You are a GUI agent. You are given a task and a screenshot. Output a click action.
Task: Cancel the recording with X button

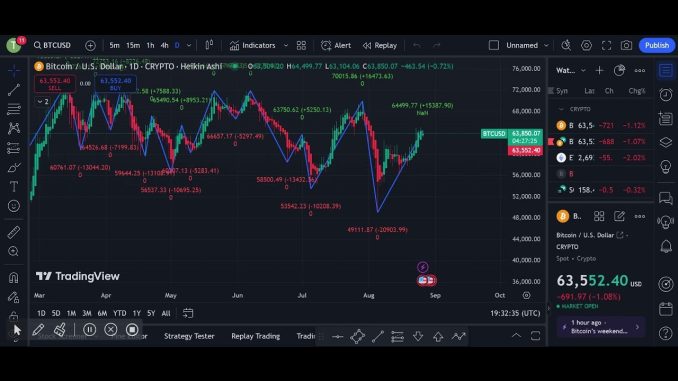point(111,330)
